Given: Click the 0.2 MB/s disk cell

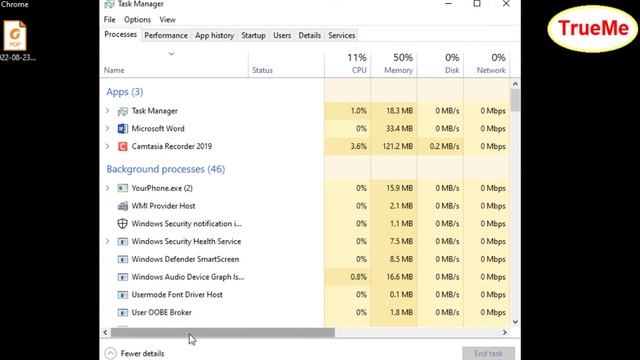Looking at the screenshot, I should tap(440, 146).
